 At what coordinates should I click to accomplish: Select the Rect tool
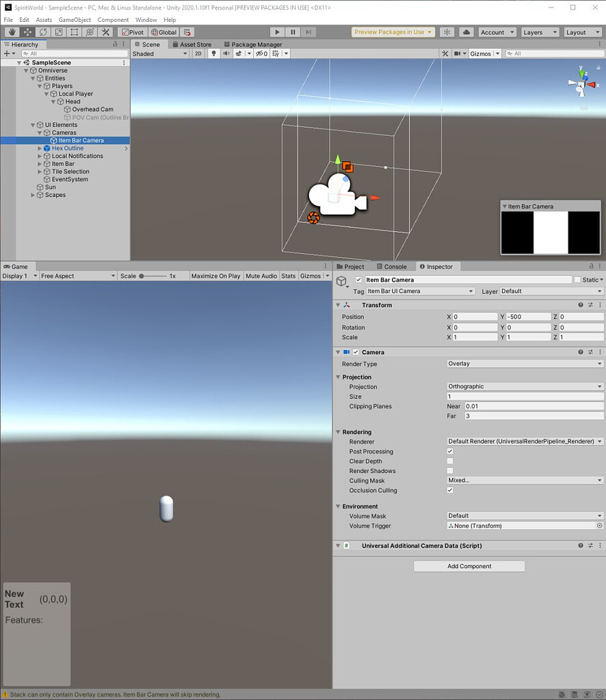(x=73, y=32)
